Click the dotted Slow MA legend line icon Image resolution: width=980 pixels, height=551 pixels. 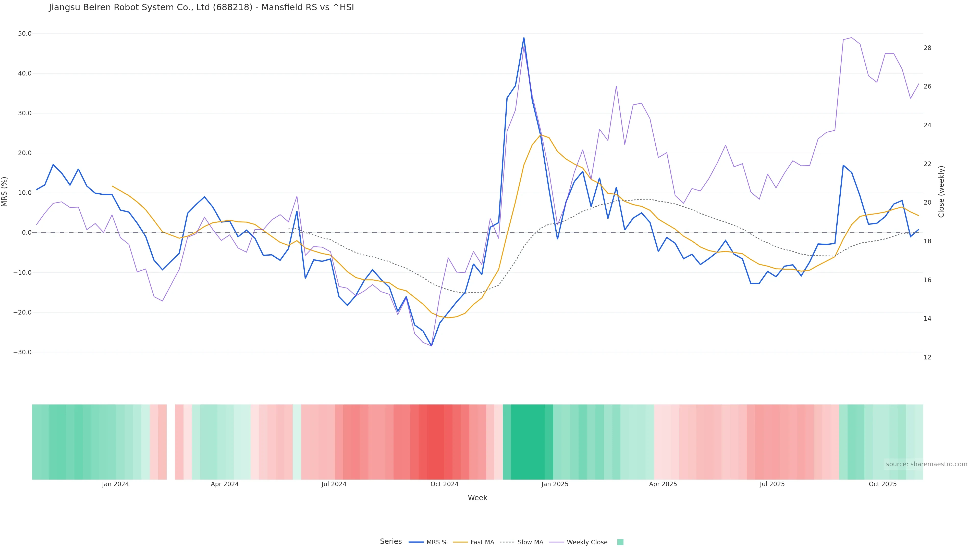507,542
